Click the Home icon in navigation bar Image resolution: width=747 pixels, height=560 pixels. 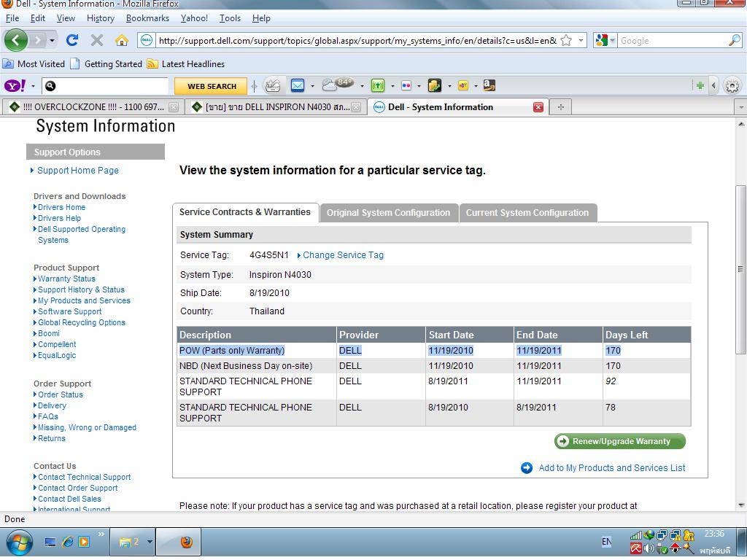coord(121,40)
